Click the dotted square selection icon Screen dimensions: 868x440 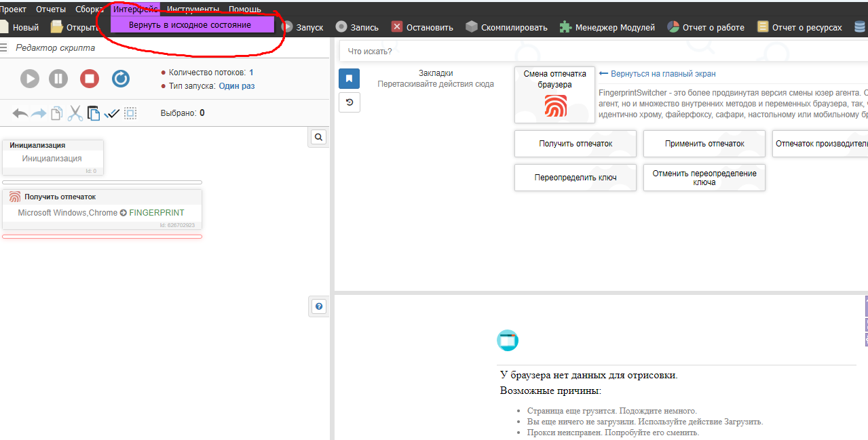(x=130, y=114)
